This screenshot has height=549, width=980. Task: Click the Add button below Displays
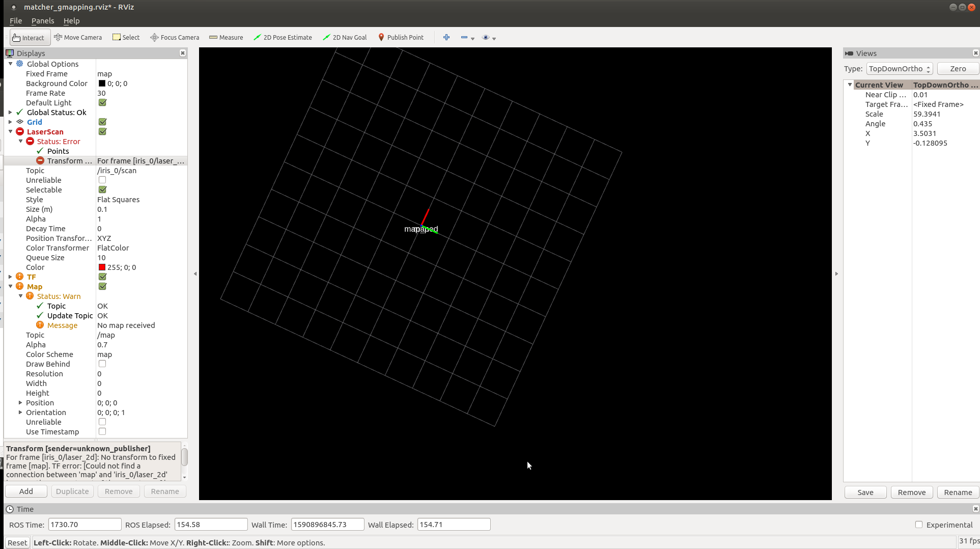26,491
